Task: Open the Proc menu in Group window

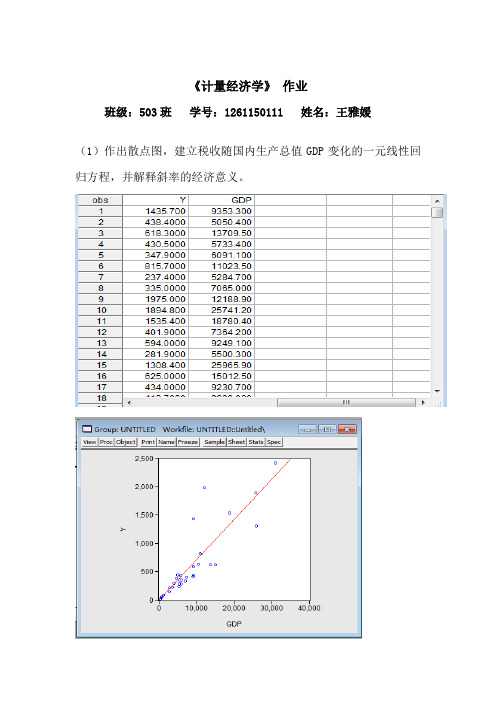Action: (x=106, y=442)
